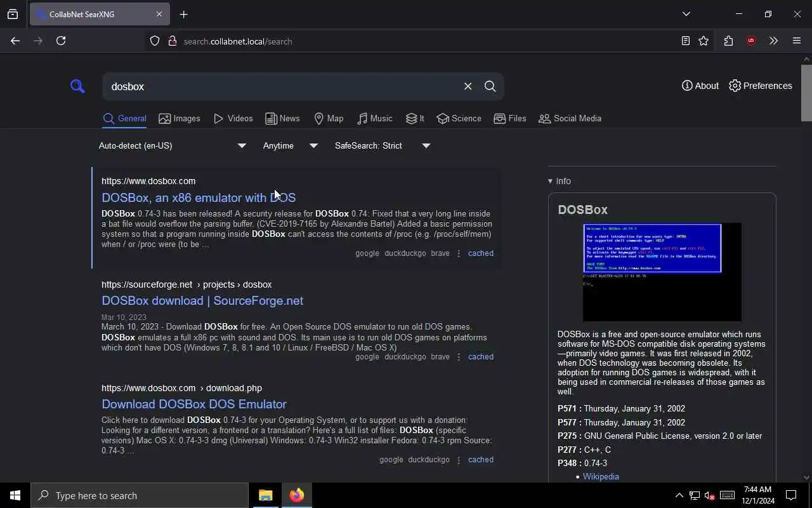Click inside the search query field
Image resolution: width=812 pixels, height=508 pixels.
pos(282,86)
